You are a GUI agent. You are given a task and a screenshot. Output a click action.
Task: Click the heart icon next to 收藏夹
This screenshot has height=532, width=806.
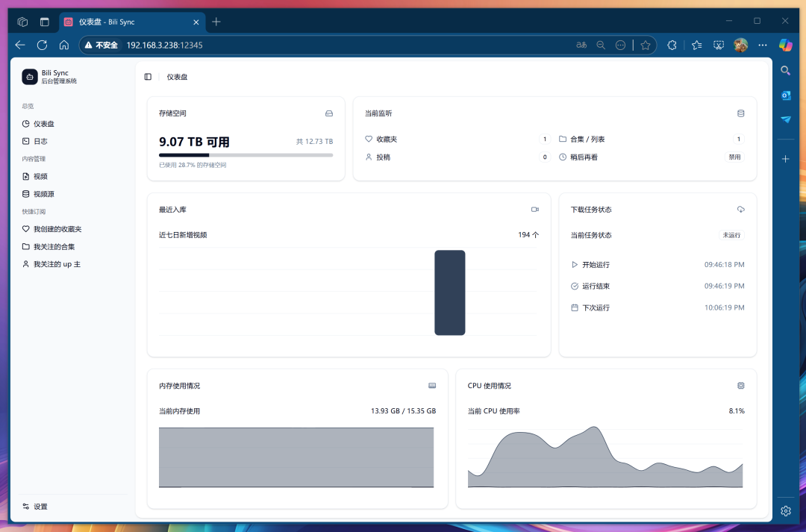click(369, 139)
